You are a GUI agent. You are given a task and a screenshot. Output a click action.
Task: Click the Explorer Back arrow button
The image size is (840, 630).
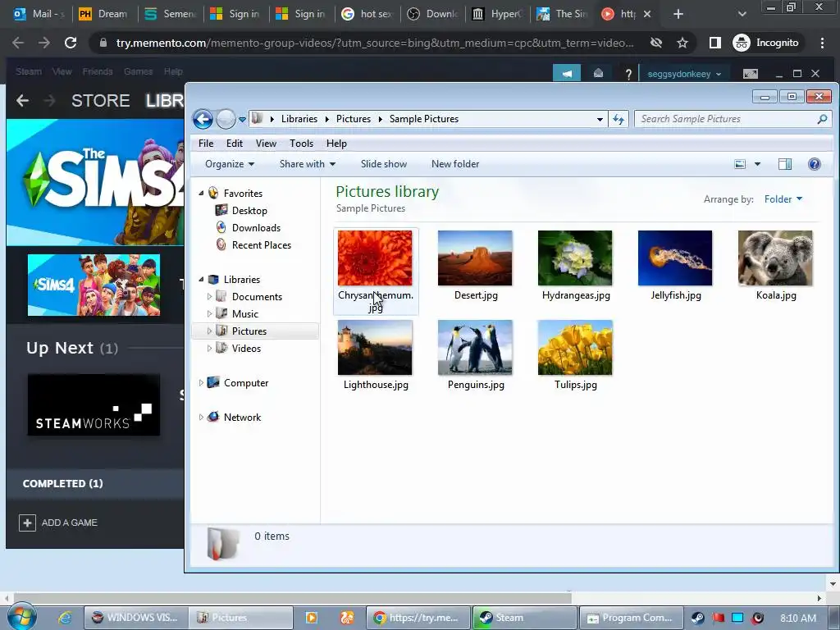click(x=203, y=119)
